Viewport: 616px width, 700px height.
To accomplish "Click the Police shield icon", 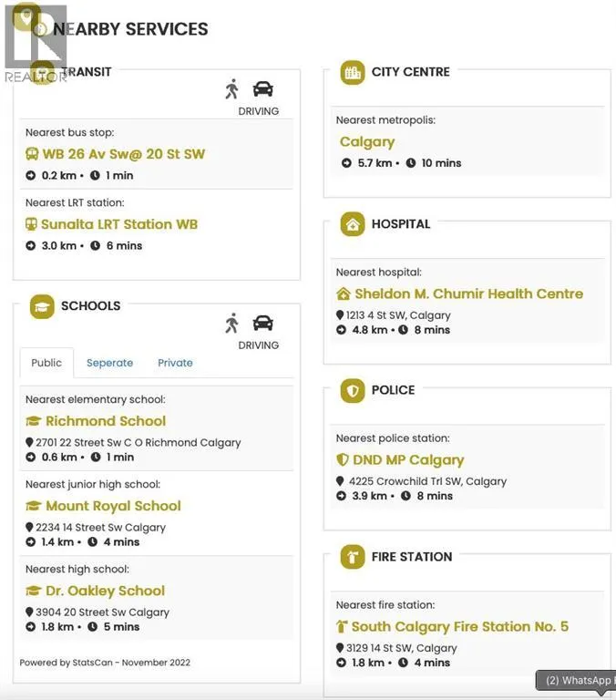I will [352, 390].
